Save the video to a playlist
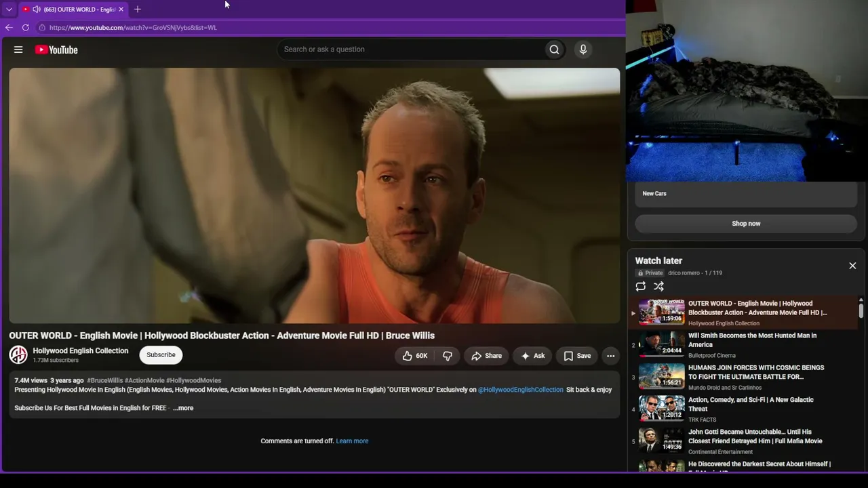 (x=577, y=356)
